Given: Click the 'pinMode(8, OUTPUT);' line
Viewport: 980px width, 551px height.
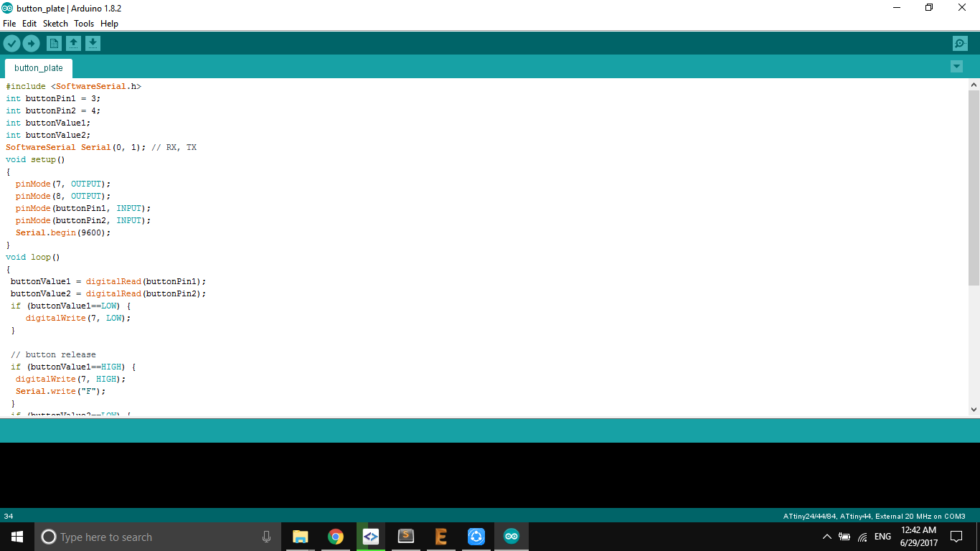Looking at the screenshot, I should (63, 196).
